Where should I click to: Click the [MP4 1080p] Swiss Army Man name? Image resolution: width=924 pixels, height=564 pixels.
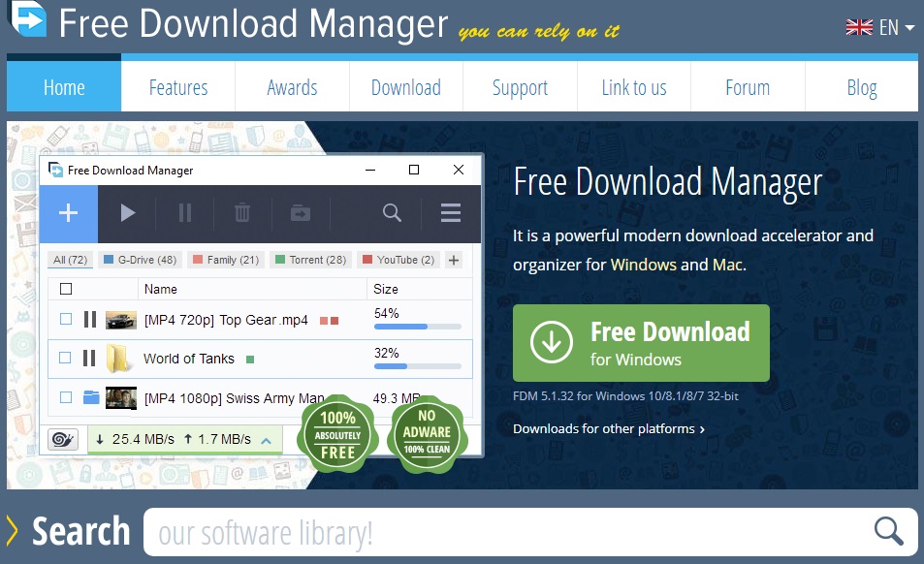[234, 398]
